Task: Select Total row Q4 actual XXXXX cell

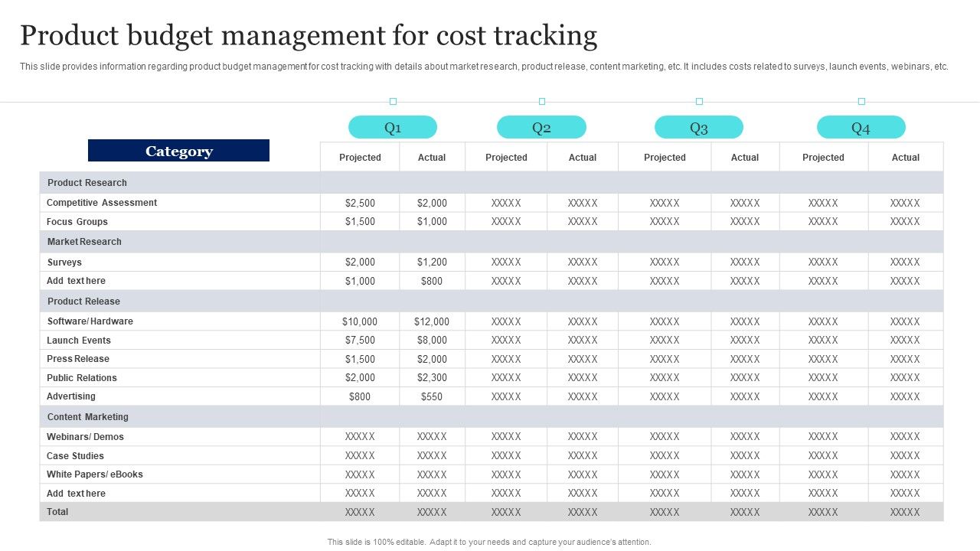Action: click(905, 513)
